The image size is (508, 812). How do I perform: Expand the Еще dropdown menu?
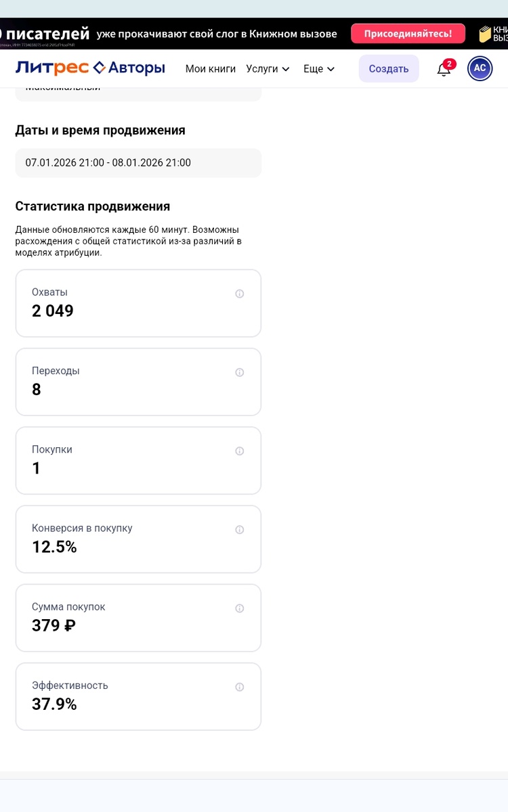319,68
